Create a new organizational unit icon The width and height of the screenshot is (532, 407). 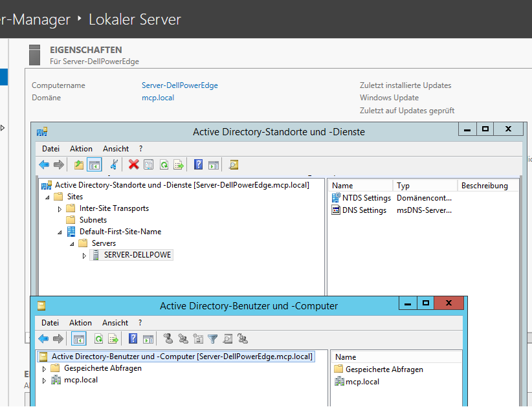(198, 339)
